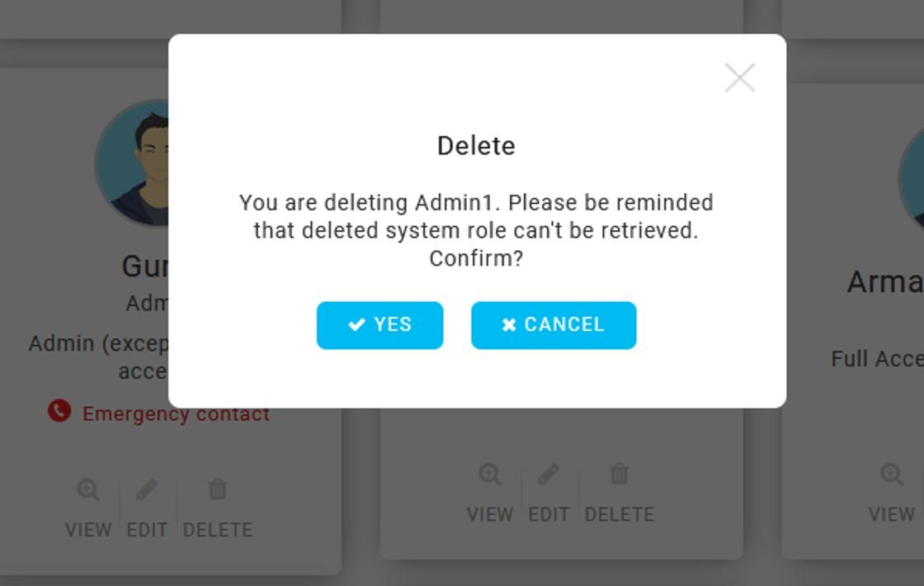Open the Emergency contact link

tap(176, 414)
